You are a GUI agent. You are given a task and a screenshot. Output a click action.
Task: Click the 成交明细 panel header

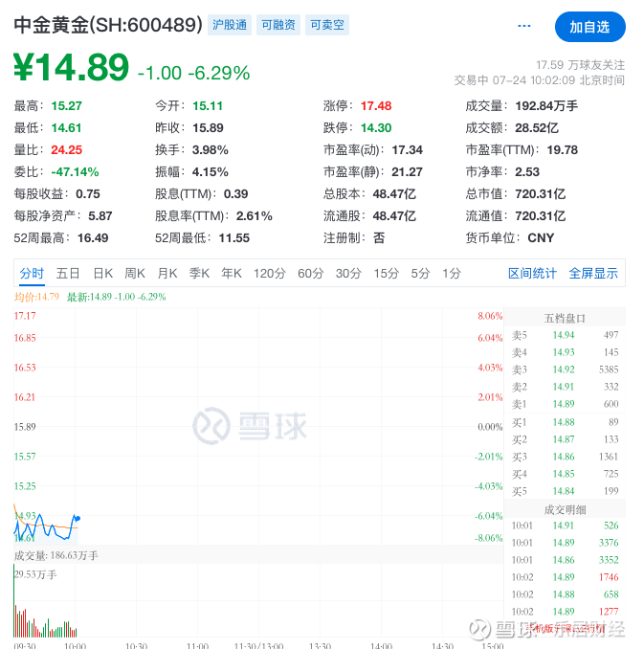[565, 509]
